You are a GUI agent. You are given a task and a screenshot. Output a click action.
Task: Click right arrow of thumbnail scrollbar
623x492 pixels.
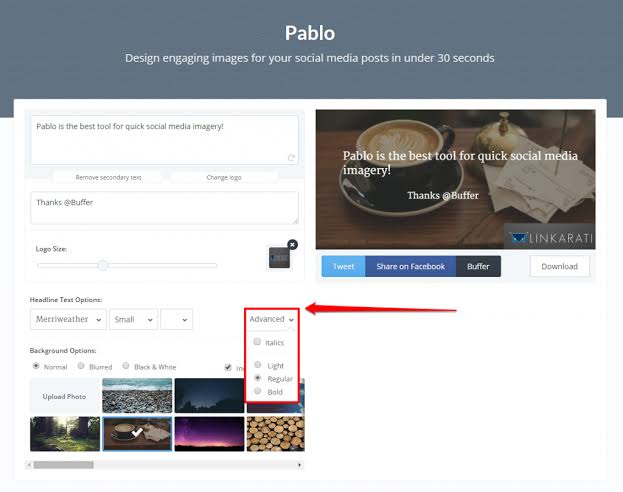[300, 465]
